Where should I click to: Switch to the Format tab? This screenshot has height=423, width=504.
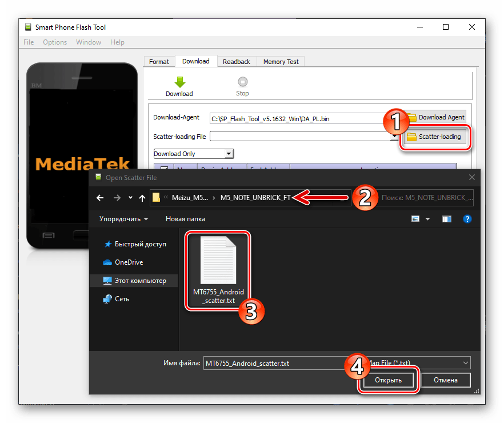[159, 62]
